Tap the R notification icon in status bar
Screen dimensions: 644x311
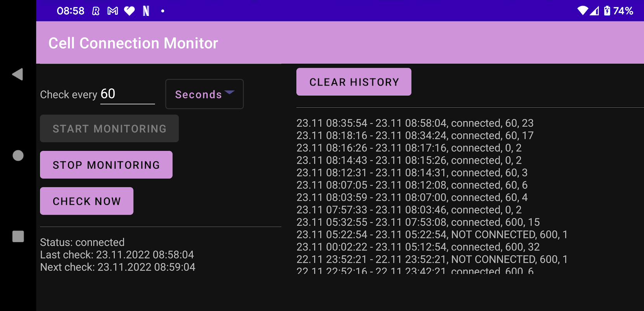point(96,11)
